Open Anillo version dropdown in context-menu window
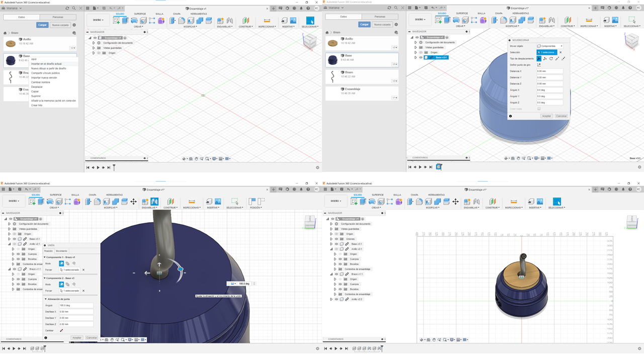 coord(72,48)
